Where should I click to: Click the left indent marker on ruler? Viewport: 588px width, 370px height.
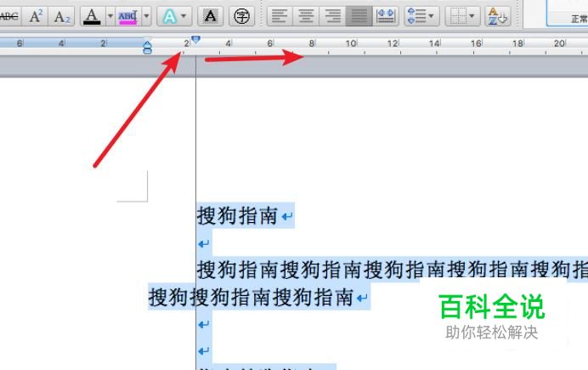[x=147, y=48]
